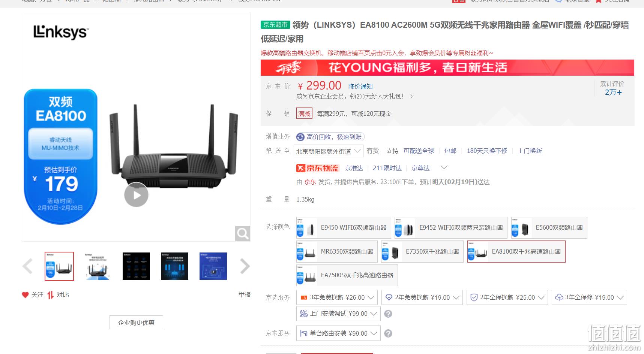Click the 对比 compare icon

50,295
